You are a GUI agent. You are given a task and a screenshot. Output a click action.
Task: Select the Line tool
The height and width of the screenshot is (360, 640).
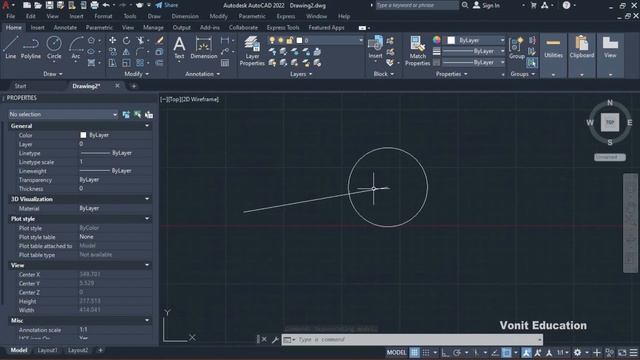pos(11,47)
